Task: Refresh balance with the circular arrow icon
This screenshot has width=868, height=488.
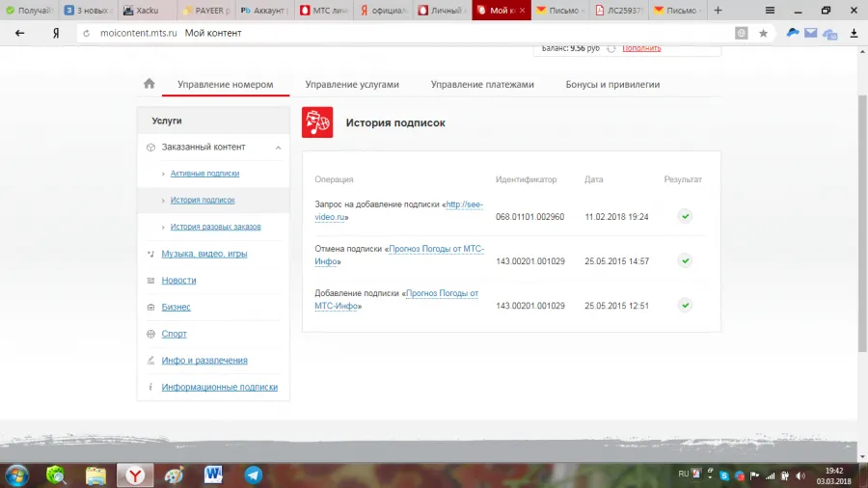Action: point(611,48)
